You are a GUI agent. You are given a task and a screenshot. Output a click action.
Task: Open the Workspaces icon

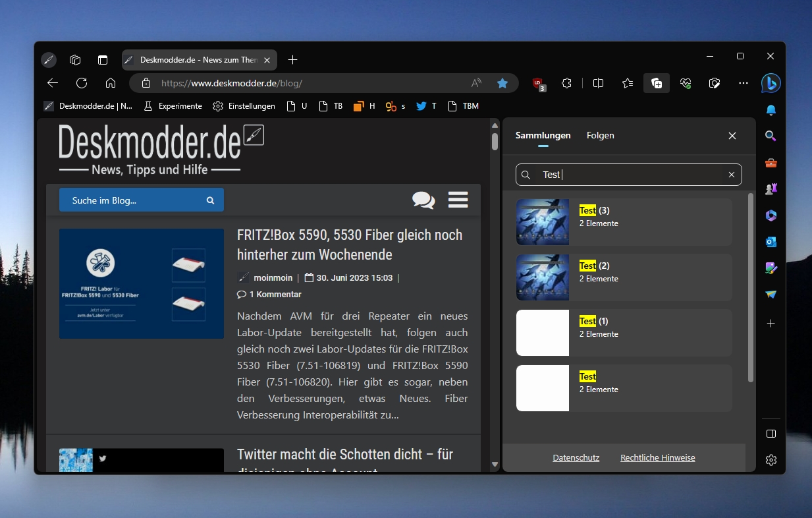point(75,60)
